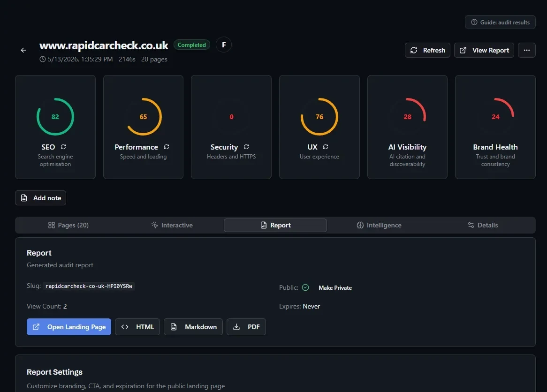Viewport: 547px width, 392px height.
Task: Rerun Security score with its refresh icon
Action: coord(246,147)
